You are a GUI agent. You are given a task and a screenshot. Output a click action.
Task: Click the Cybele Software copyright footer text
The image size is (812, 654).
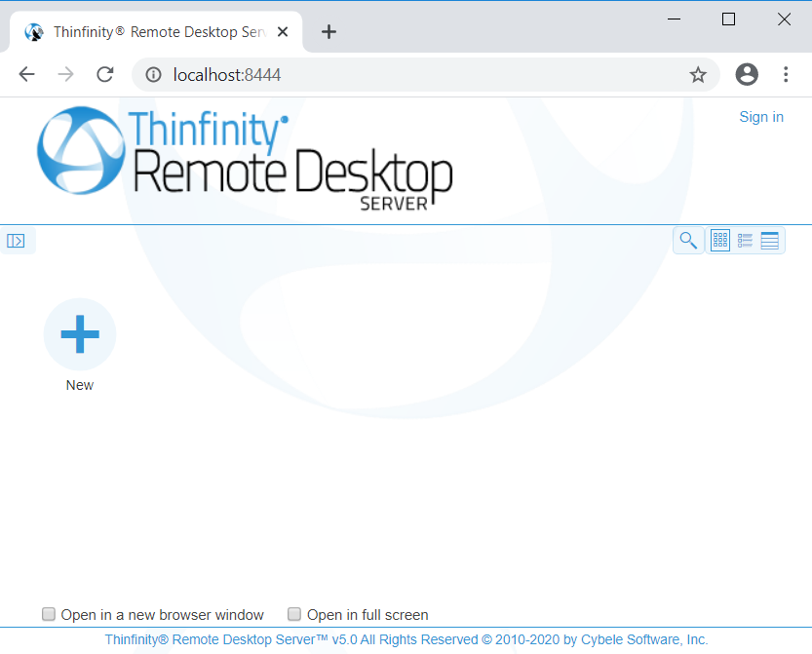[406, 640]
